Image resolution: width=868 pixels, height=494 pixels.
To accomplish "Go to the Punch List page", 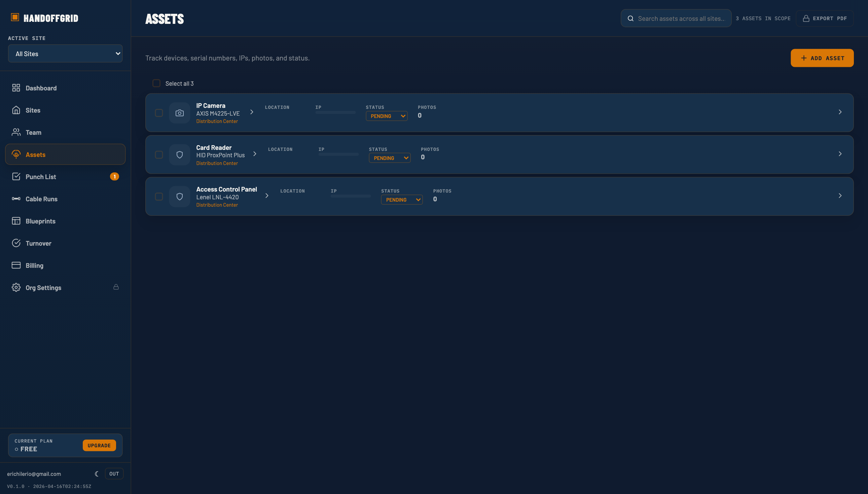I will click(40, 176).
